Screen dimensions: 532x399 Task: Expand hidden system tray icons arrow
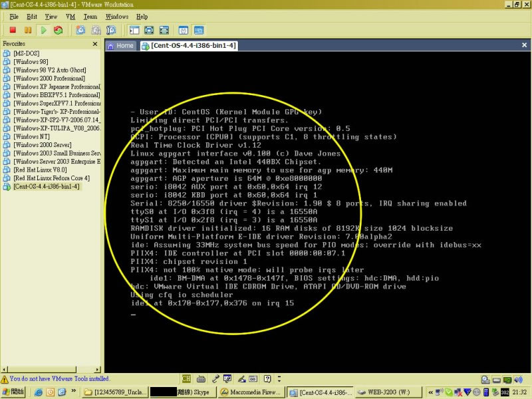(430, 392)
